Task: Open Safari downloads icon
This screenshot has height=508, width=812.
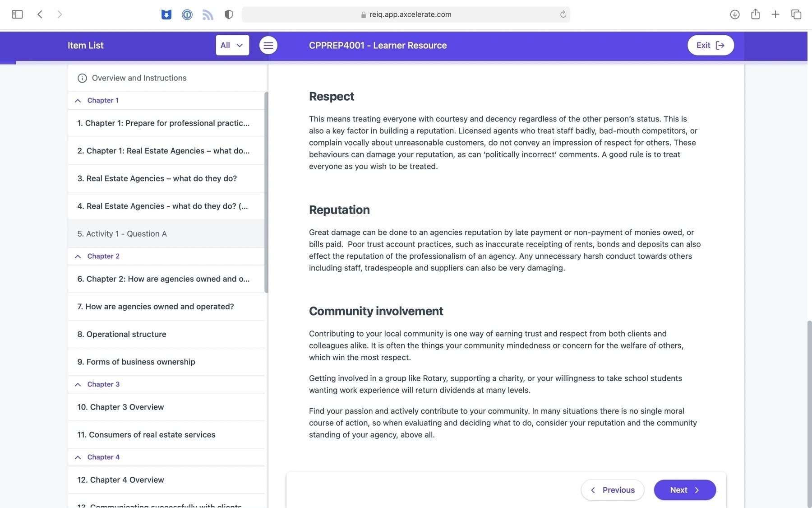Action: click(x=734, y=14)
